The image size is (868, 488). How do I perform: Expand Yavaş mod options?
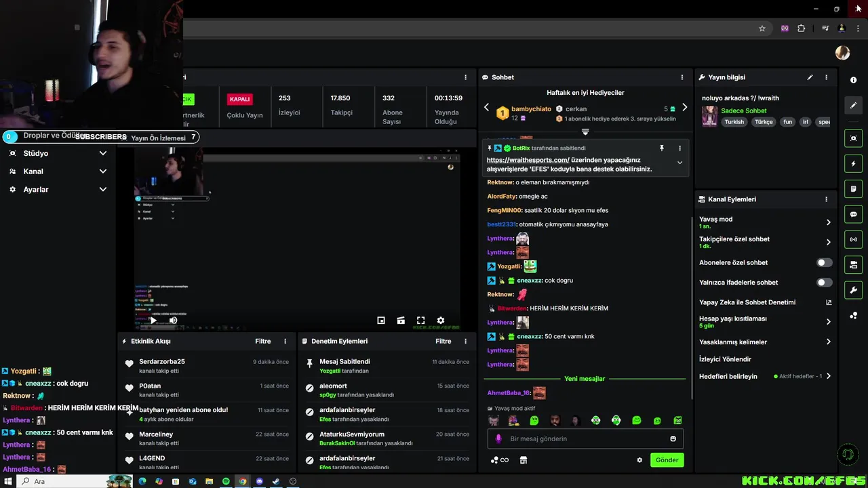click(x=828, y=222)
